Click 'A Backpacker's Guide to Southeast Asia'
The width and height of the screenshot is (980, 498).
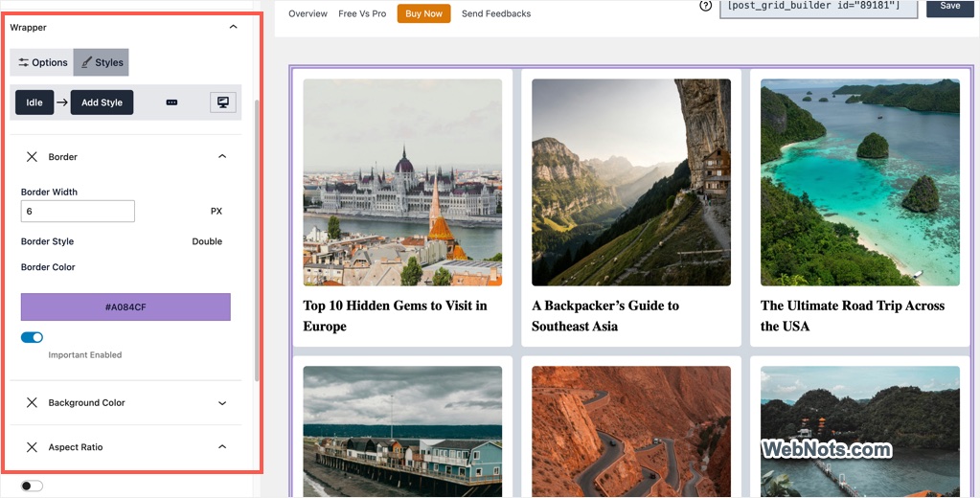coord(605,315)
